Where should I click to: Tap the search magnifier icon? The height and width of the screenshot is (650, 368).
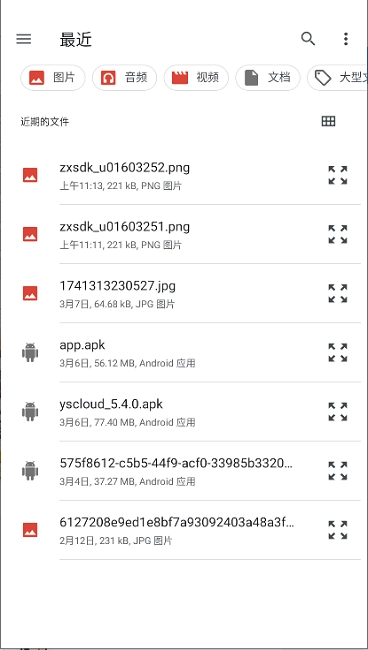pos(308,39)
